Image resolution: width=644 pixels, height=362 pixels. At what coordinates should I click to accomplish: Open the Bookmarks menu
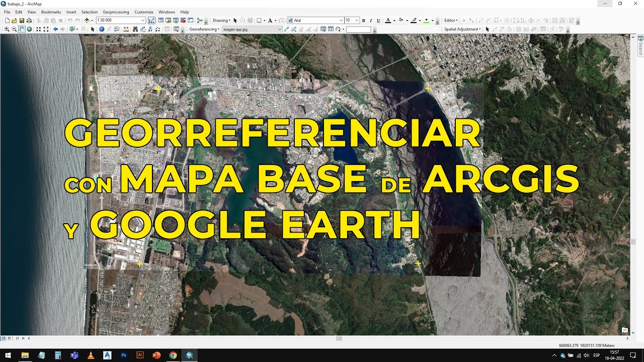[x=51, y=12]
